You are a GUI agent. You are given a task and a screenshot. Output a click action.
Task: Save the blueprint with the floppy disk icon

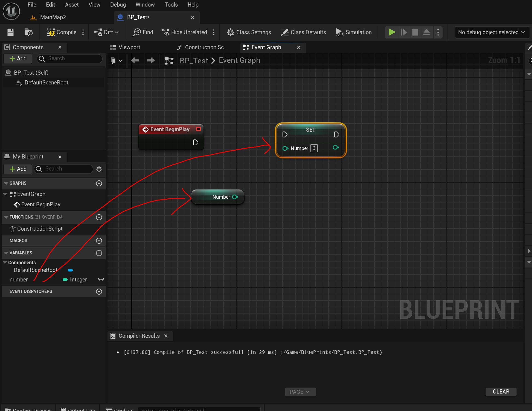[11, 32]
